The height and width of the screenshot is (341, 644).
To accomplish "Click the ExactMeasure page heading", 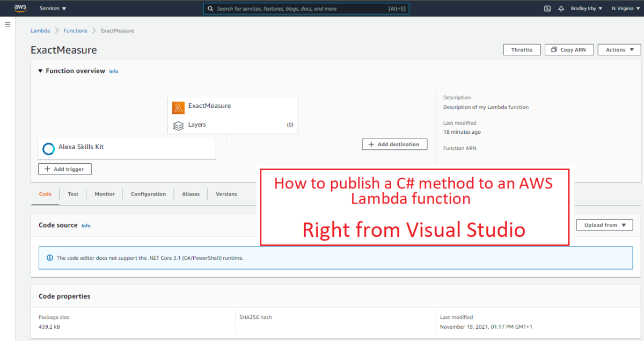I will [x=64, y=50].
